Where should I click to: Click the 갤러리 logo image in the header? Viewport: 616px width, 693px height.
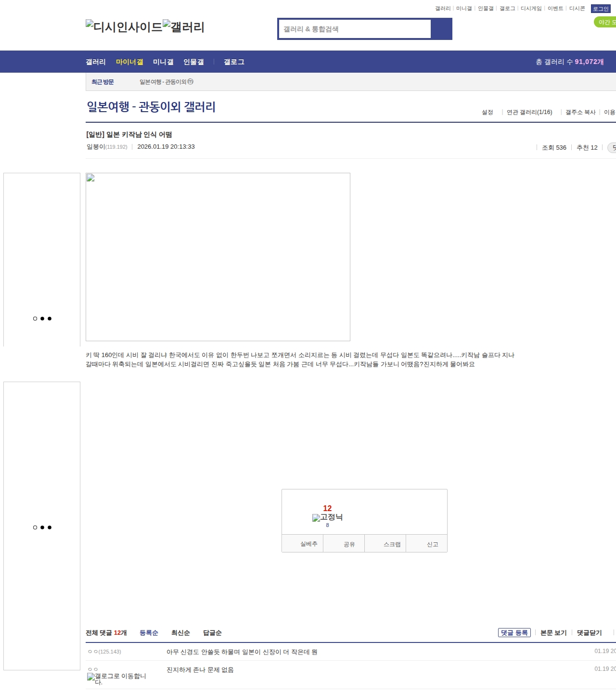[x=183, y=26]
